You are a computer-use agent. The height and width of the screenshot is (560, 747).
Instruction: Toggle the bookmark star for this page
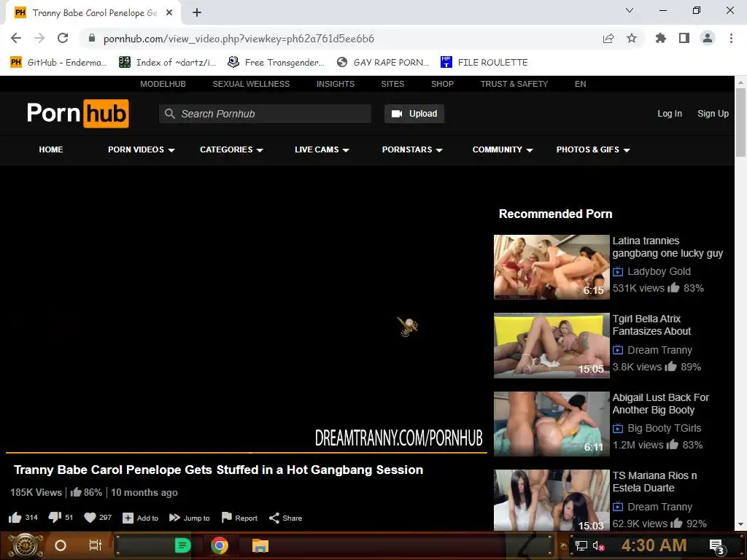(x=632, y=38)
